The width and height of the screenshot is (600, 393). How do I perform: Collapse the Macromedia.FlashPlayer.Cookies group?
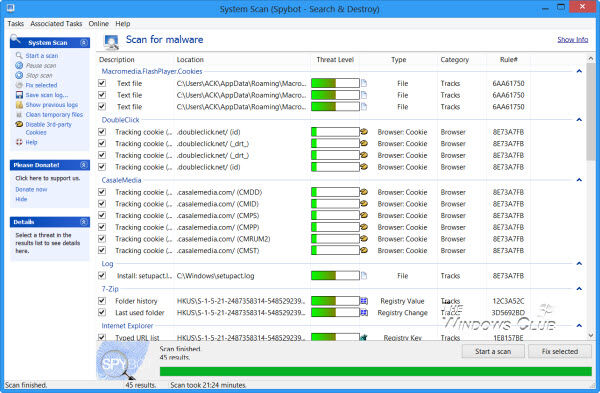click(x=579, y=71)
